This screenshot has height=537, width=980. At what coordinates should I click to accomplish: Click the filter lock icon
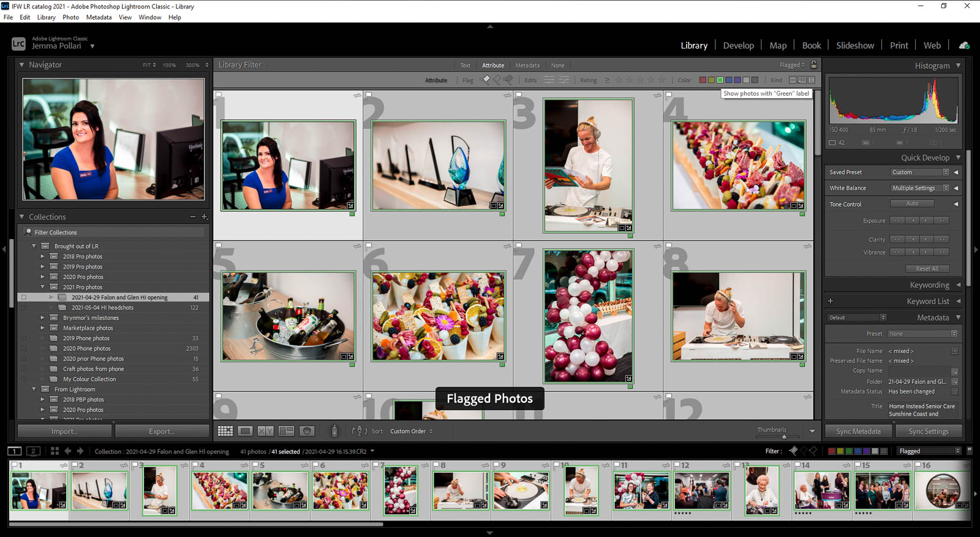(813, 65)
